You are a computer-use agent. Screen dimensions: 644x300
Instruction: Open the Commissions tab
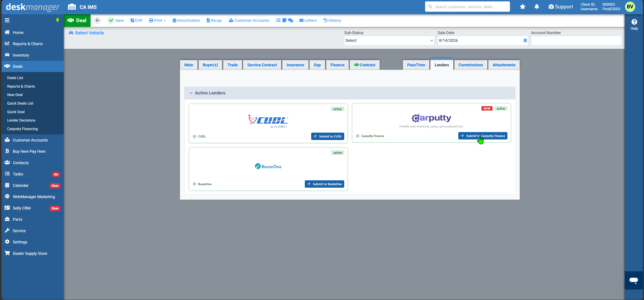point(471,65)
